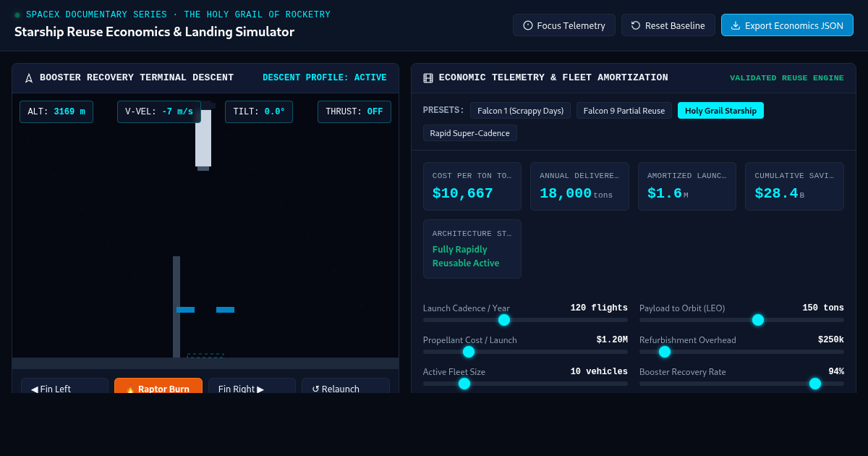This screenshot has height=456, width=868.
Task: Click the Amortized Launch $1.6 M card
Action: coord(687,186)
